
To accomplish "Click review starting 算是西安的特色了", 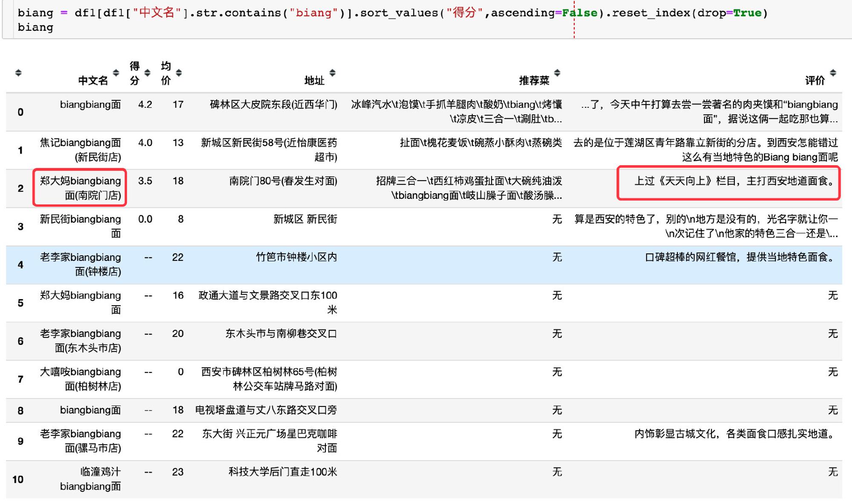I will point(706,226).
